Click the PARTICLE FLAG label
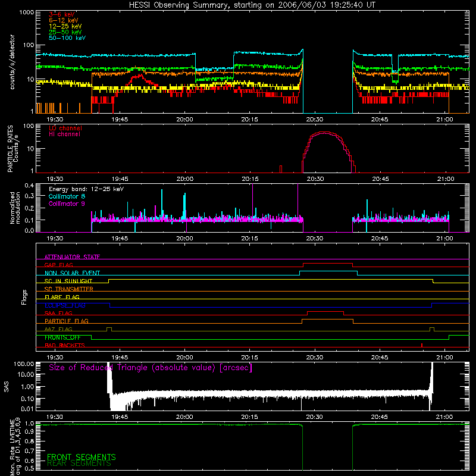The image size is (476, 476). point(67,321)
